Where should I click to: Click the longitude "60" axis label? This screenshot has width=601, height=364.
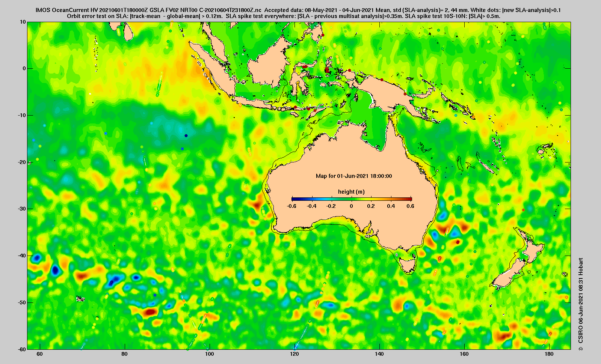tap(40, 354)
